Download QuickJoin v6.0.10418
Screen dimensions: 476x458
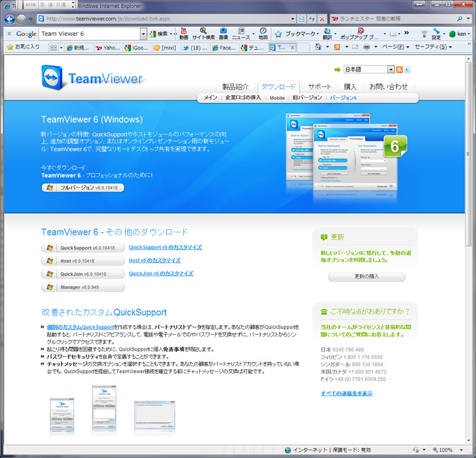point(83,274)
